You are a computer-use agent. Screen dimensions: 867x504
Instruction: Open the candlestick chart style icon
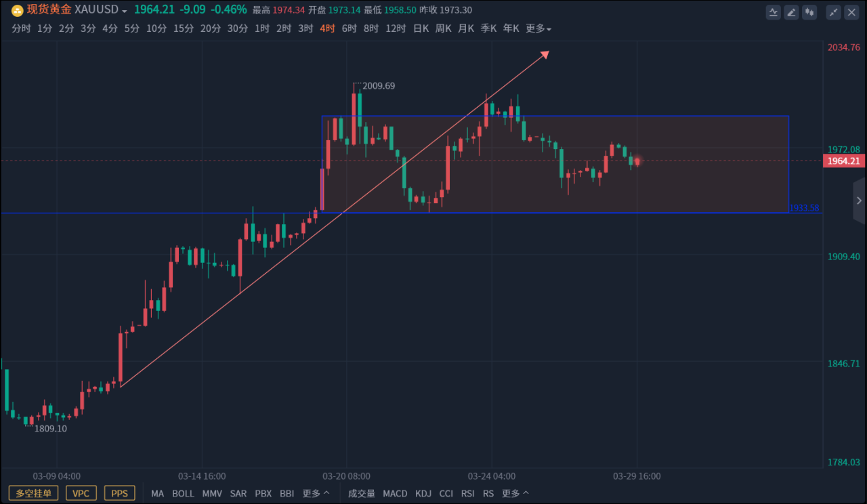point(809,12)
